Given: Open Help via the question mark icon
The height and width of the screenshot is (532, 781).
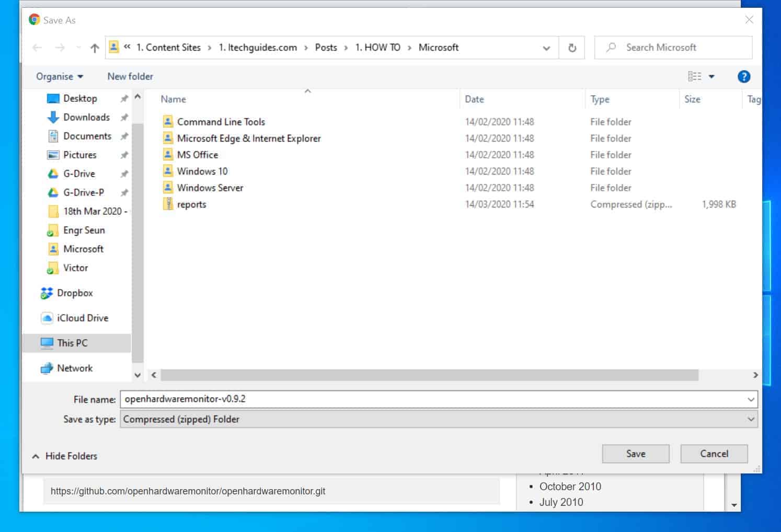Looking at the screenshot, I should [x=743, y=76].
